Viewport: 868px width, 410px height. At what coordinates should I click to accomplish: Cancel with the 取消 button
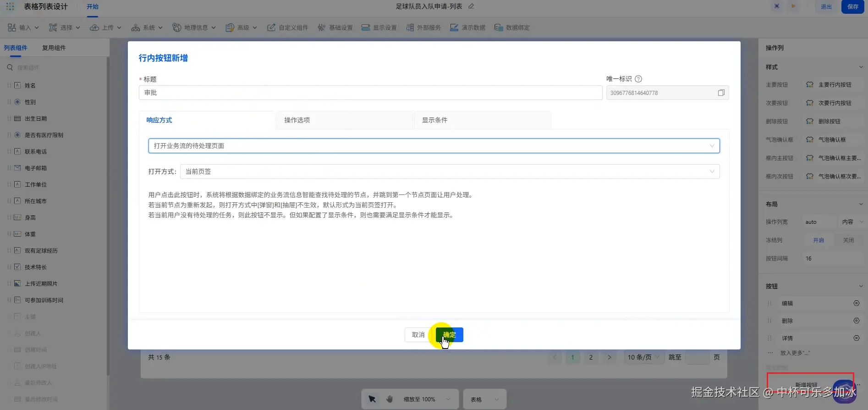coord(418,335)
